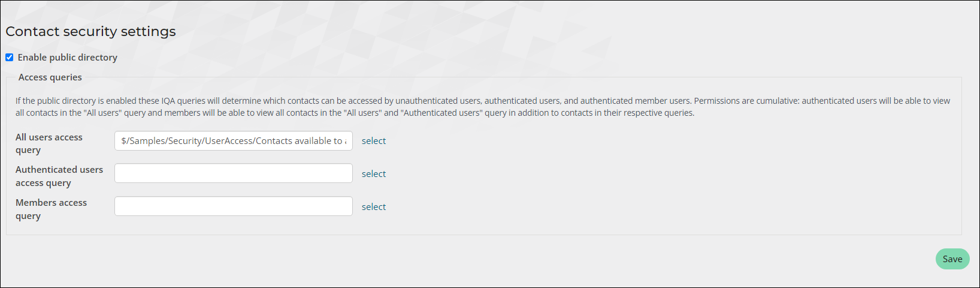
Task: Focus the Authenticated users access query field
Action: tap(234, 173)
